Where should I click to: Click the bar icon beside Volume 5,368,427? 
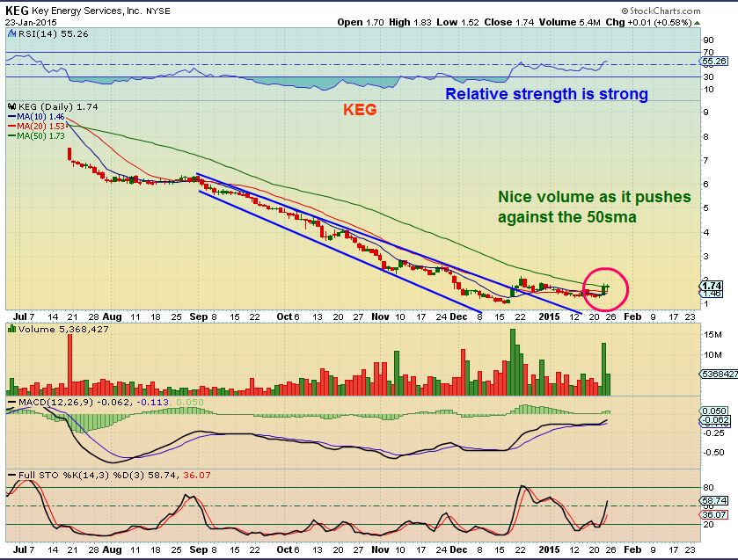click(x=11, y=329)
